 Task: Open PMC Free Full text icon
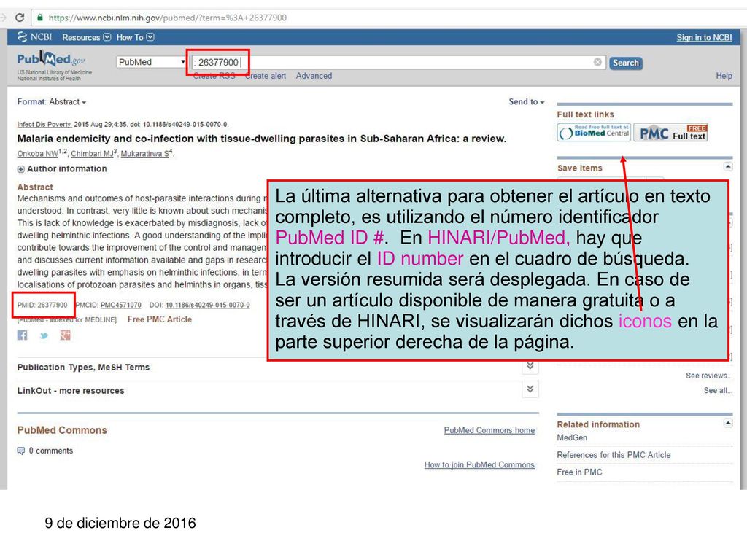[x=671, y=133]
